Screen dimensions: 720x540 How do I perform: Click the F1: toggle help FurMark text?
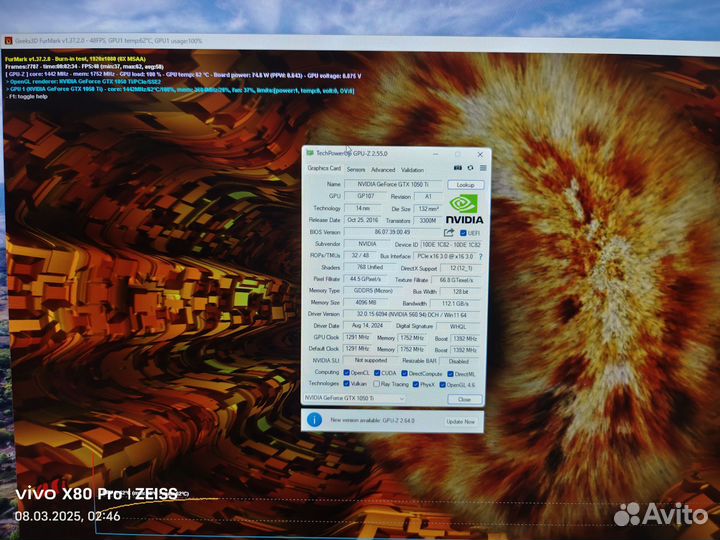[28, 97]
